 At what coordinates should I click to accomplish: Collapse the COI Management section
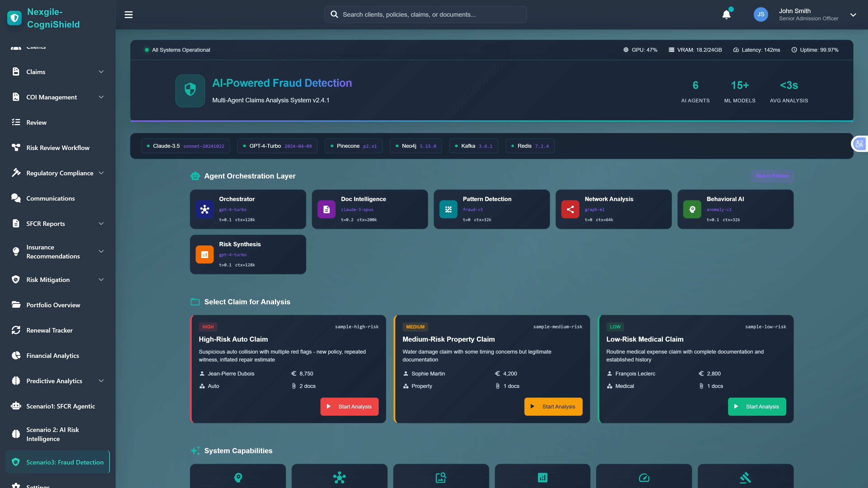[x=101, y=97]
